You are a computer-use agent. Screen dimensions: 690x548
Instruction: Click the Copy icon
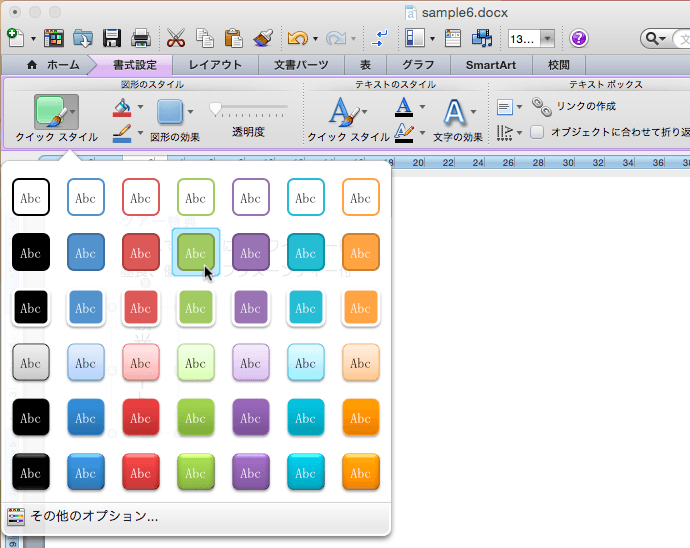click(205, 38)
